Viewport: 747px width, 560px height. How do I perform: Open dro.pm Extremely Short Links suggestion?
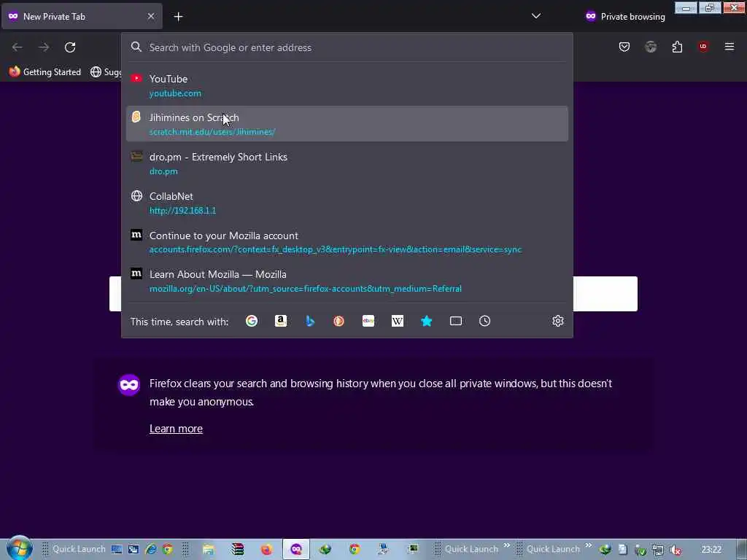point(347,163)
